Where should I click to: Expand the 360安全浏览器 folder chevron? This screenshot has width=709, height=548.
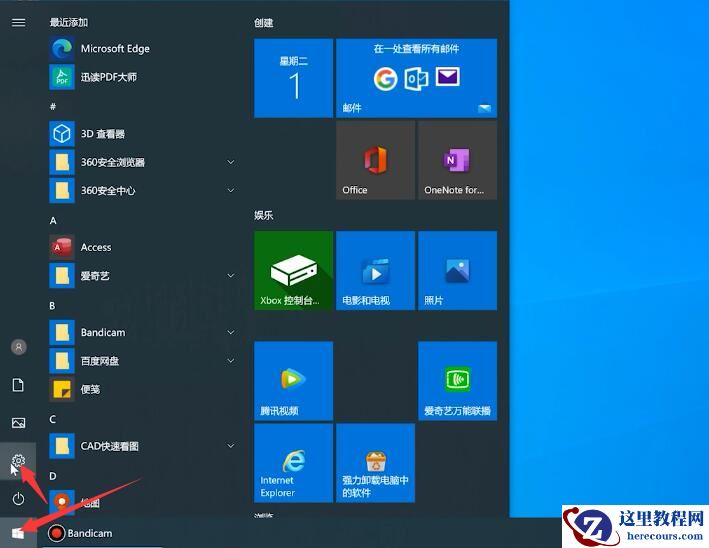click(231, 162)
